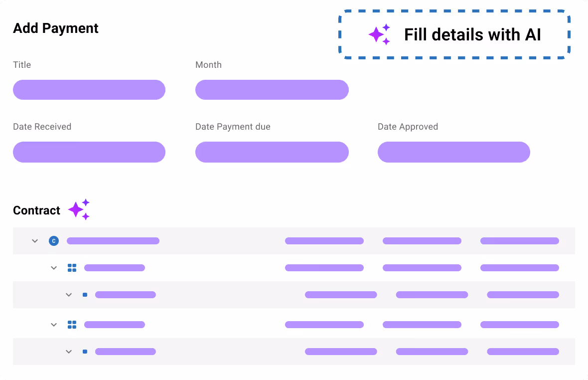
Task: Click the grid icon on the first sub-item row
Action: (72, 267)
